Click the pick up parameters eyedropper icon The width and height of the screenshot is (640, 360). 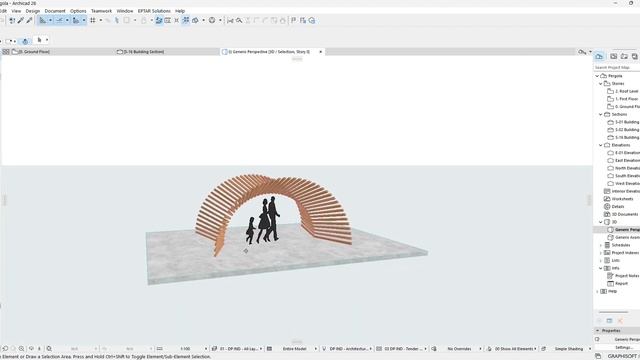[x=20, y=20]
